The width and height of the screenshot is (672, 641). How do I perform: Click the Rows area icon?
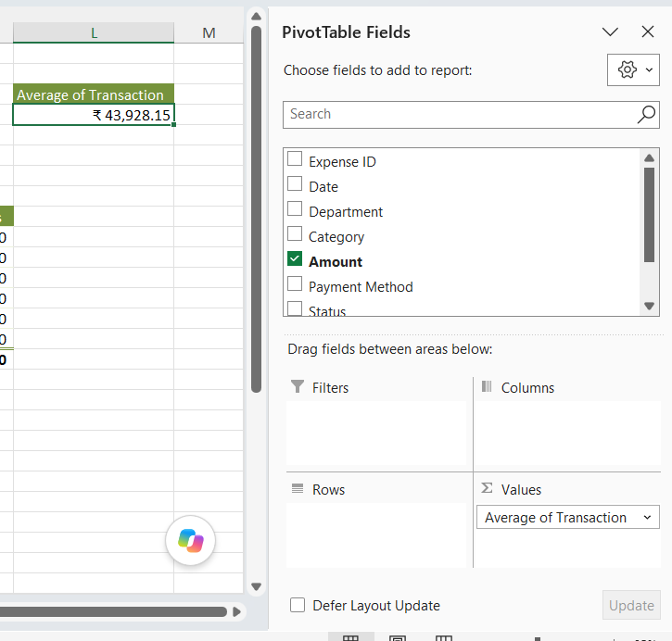[x=297, y=488]
